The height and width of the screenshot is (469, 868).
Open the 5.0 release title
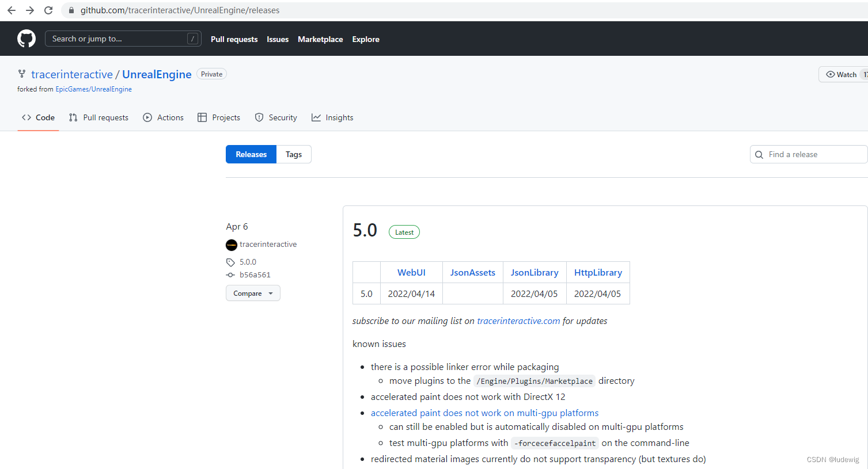pos(365,230)
